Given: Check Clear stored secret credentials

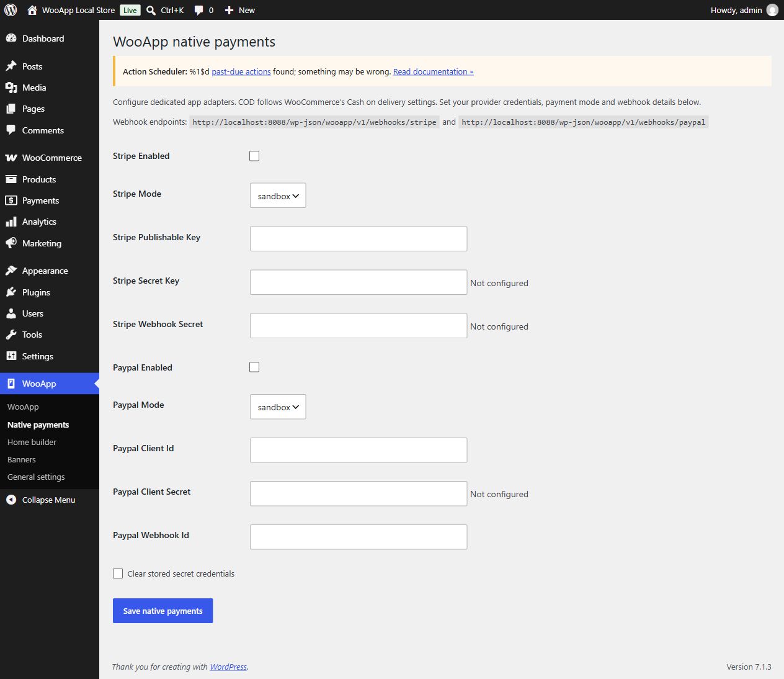Looking at the screenshot, I should [118, 573].
